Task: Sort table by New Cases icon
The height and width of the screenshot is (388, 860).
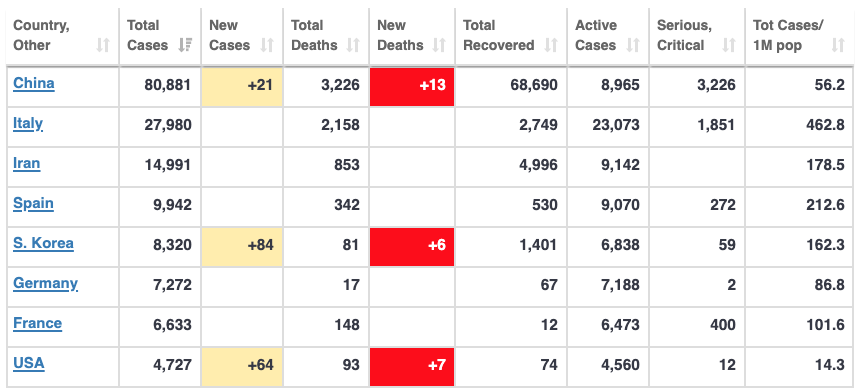Action: click(267, 45)
